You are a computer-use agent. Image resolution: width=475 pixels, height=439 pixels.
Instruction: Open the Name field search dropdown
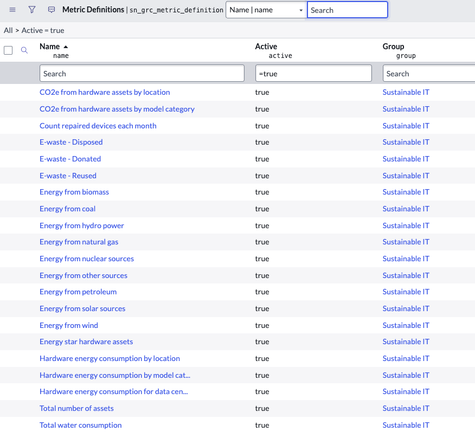[266, 10]
